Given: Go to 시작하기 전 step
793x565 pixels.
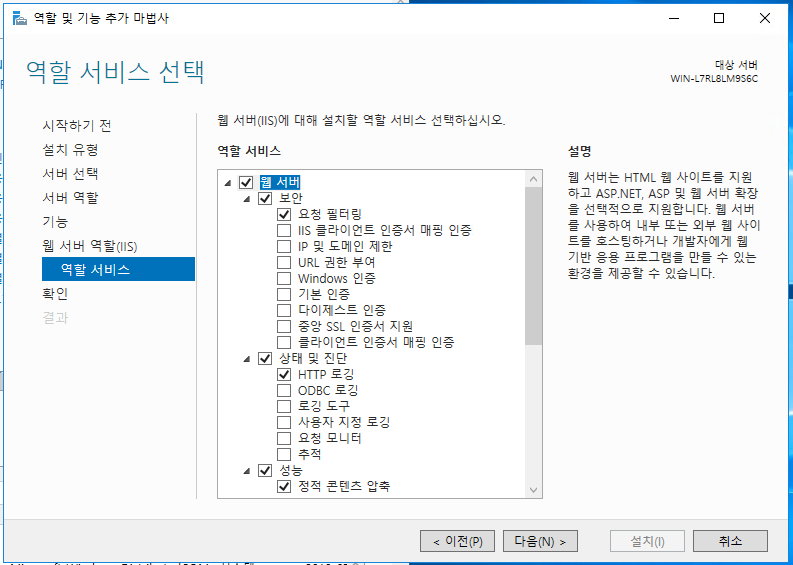Looking at the screenshot, I should click(77, 125).
